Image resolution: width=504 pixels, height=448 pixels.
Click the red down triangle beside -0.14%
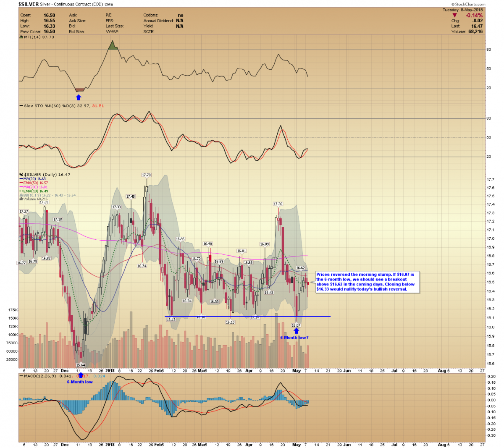454,16
